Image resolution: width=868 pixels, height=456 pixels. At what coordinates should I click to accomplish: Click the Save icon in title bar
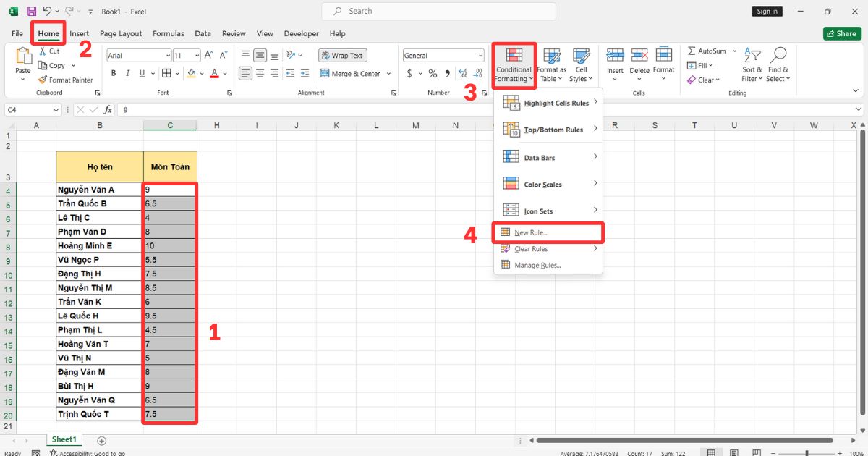(31, 12)
